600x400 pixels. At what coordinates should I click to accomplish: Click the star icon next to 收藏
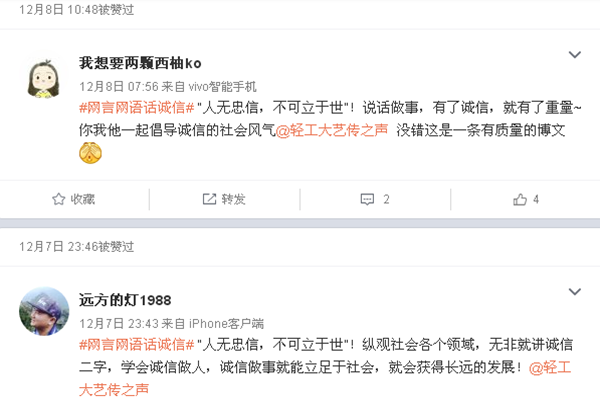[x=59, y=199]
